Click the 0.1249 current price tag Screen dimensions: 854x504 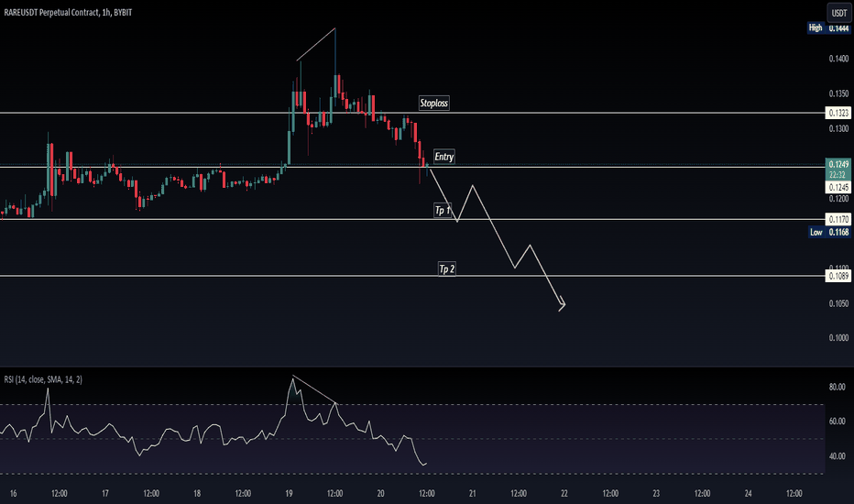coord(838,164)
